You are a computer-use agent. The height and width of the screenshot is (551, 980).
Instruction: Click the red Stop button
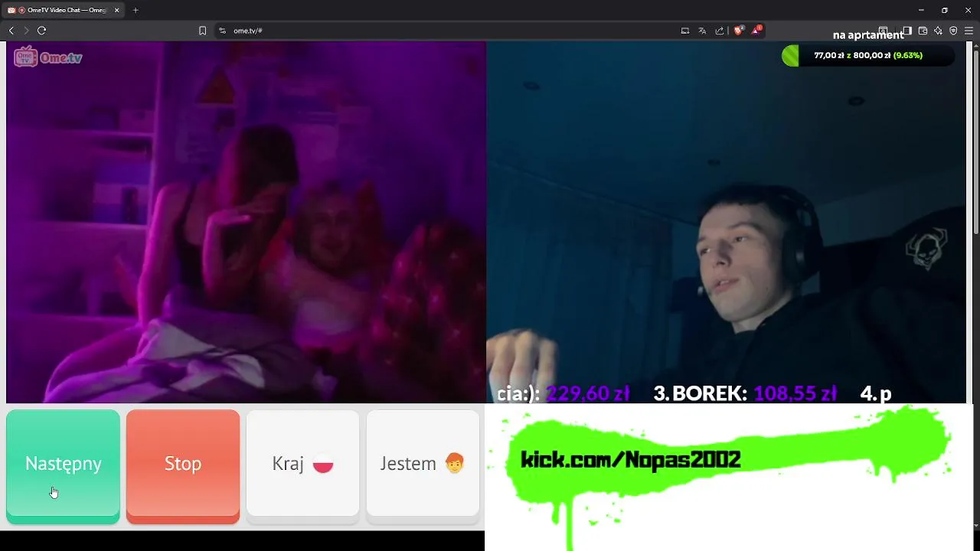pyautogui.click(x=183, y=467)
